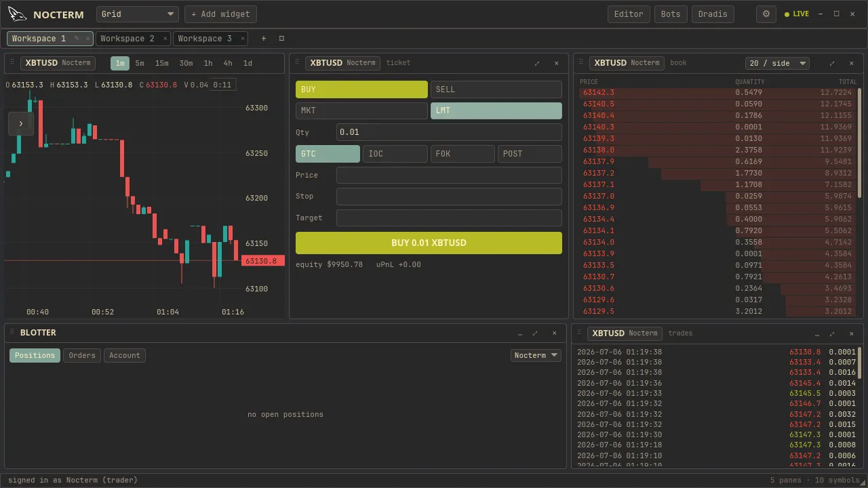Open order book XBTUSD symbol selector
This screenshot has height=488, width=868.
click(627, 63)
